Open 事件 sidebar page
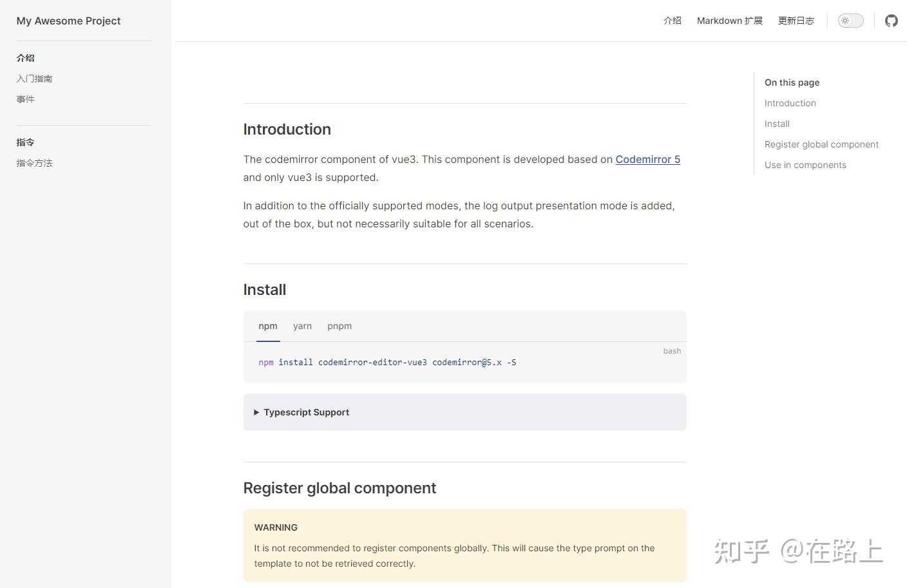The image size is (907, 588). [x=26, y=99]
